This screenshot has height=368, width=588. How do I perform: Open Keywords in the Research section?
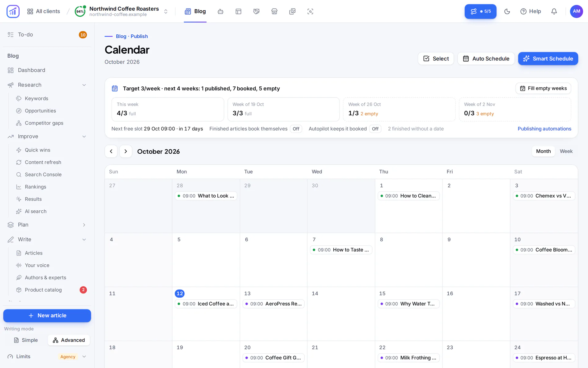[36, 98]
